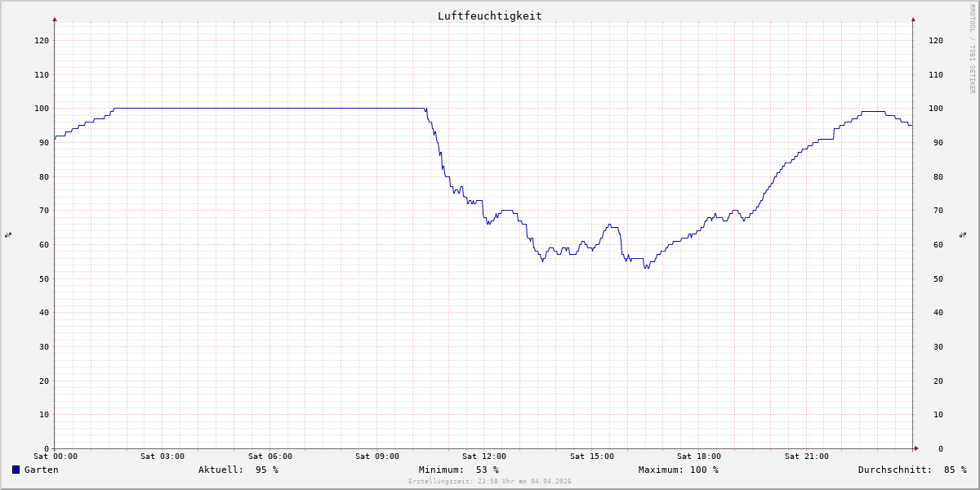Click the Luftfeuchtigkeit chart title
This screenshot has width=980, height=490.
click(x=489, y=16)
